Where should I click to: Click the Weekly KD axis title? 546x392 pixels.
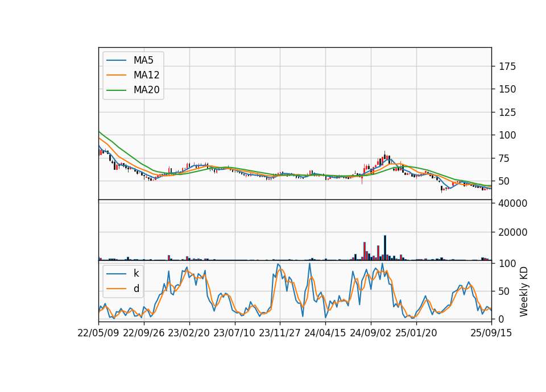(524, 291)
